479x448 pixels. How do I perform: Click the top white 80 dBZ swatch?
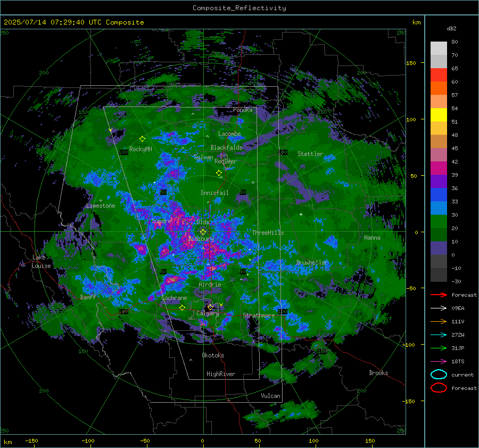(439, 48)
